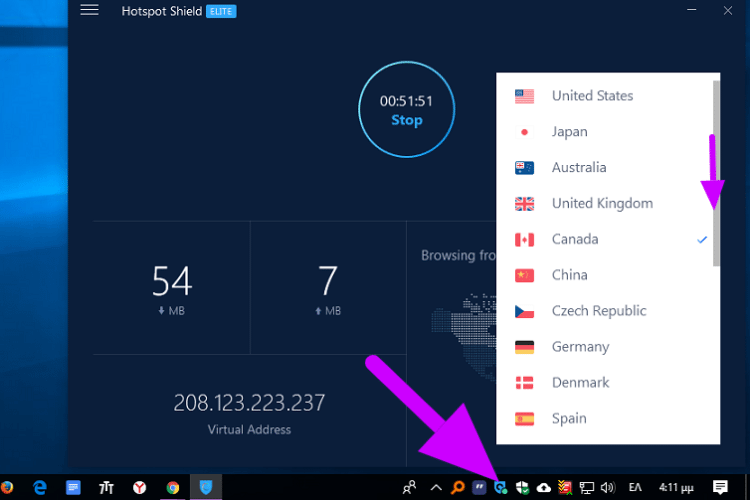Screen dimensions: 750x500
Task: Click Hotspot Shield taskbar button
Action: click(x=206, y=487)
